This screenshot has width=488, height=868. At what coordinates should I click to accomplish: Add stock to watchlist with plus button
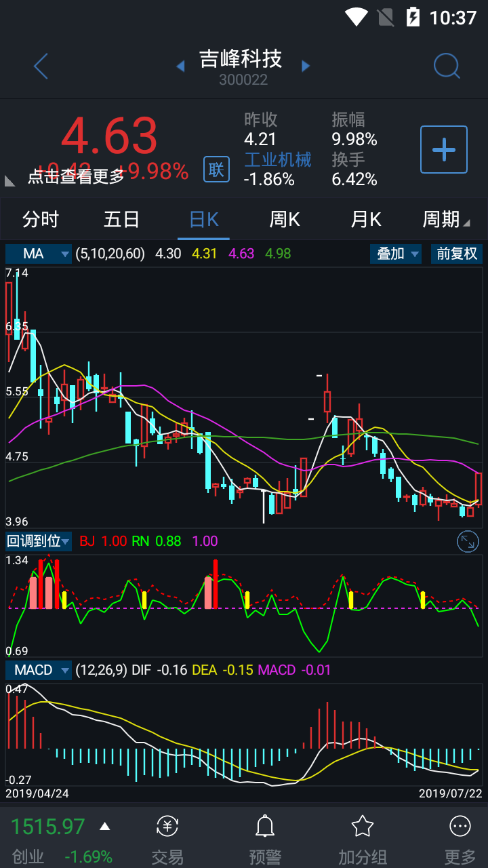pyautogui.click(x=444, y=149)
